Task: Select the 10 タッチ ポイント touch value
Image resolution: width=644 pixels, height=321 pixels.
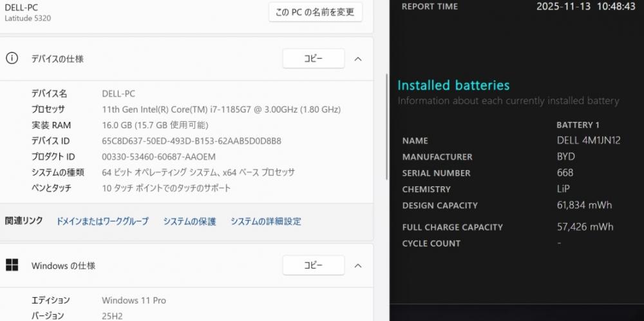Action: 166,188
